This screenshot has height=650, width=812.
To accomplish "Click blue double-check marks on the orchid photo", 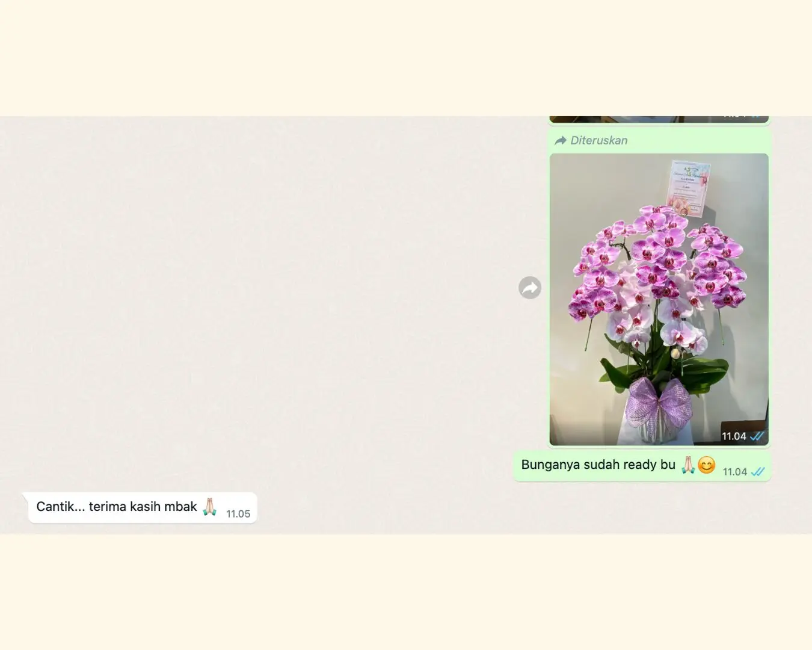I will tap(757, 436).
